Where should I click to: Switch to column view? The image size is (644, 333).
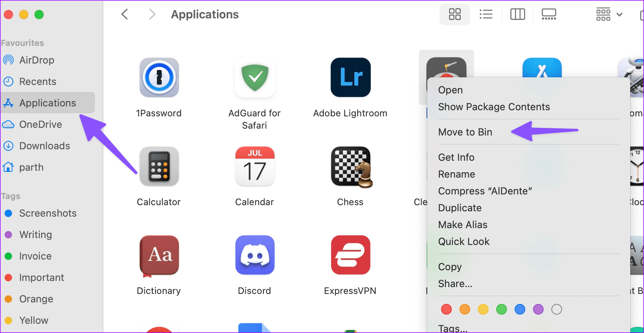click(517, 15)
